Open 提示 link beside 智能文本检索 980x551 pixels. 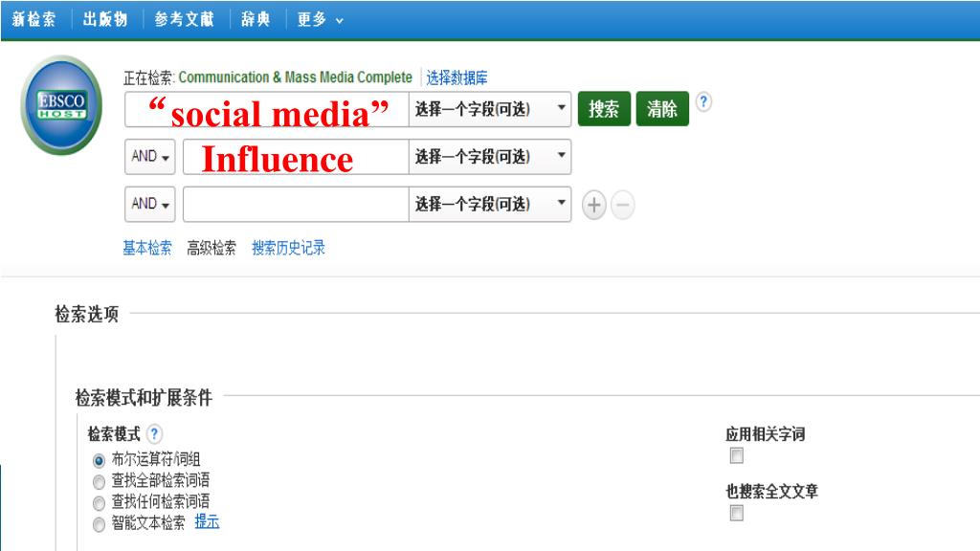[x=207, y=521]
